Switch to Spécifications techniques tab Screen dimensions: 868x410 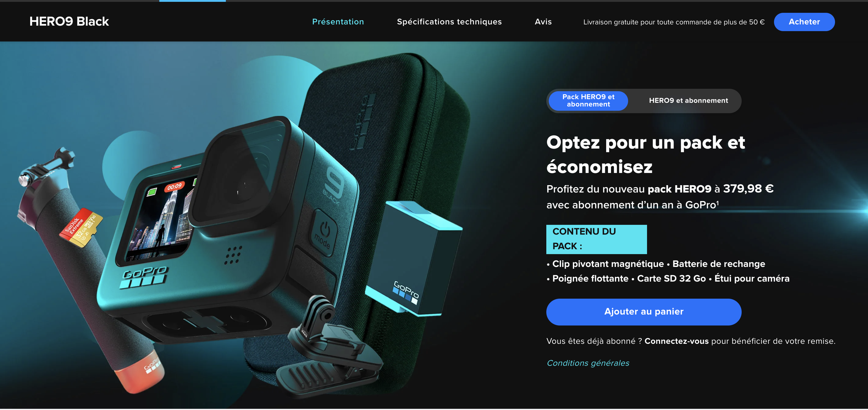(x=449, y=22)
